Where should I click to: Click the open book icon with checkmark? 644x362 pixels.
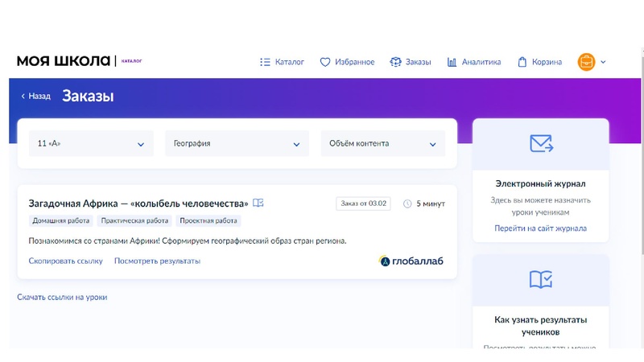tap(541, 279)
